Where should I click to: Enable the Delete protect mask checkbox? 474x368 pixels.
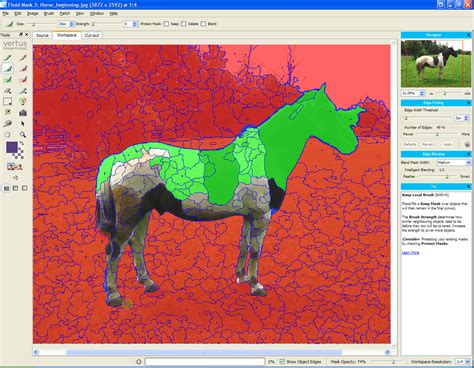pos(184,24)
